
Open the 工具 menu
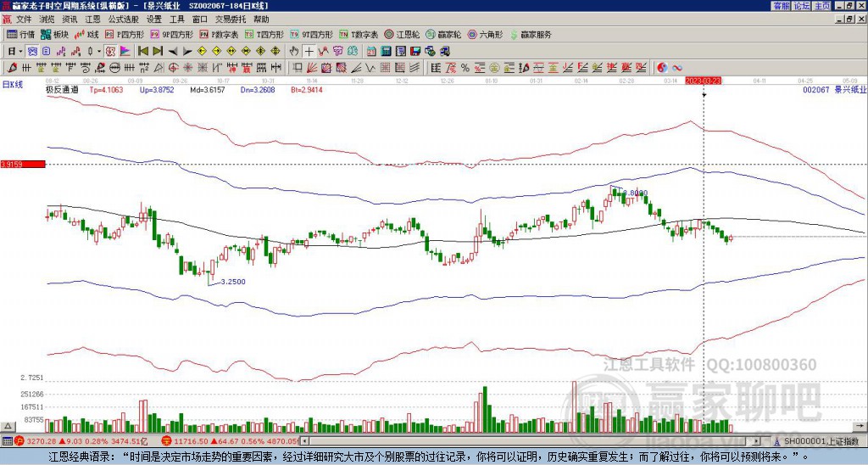[x=176, y=20]
